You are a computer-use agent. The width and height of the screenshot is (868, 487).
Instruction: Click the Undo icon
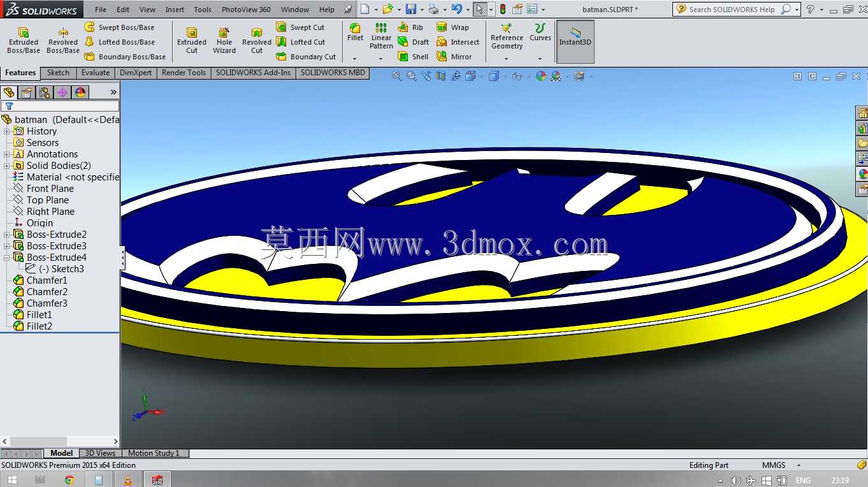coord(456,9)
